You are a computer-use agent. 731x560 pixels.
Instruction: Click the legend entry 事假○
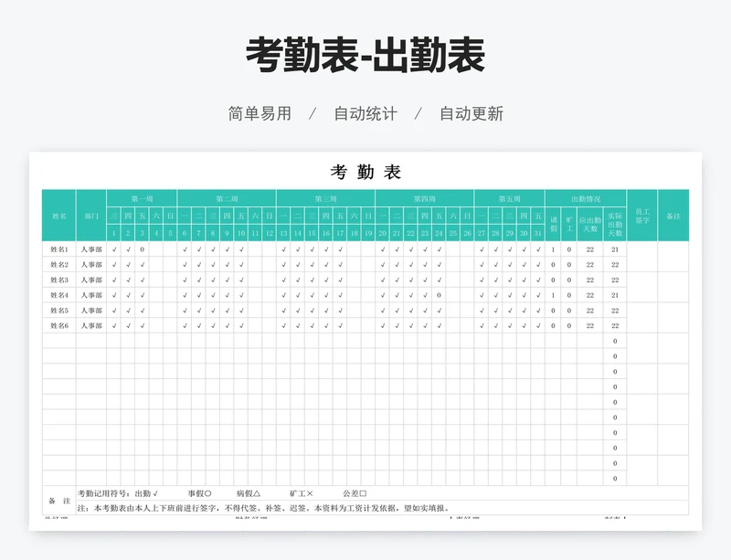click(x=200, y=493)
